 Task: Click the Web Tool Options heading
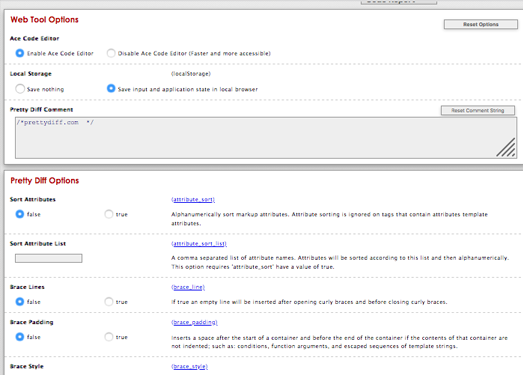[x=44, y=20]
